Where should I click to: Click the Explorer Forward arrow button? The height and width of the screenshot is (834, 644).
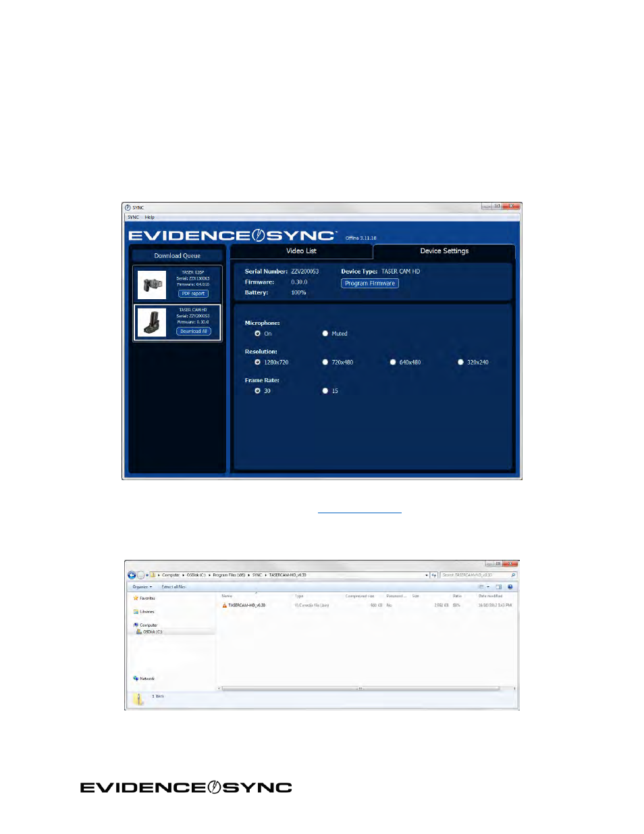click(140, 575)
